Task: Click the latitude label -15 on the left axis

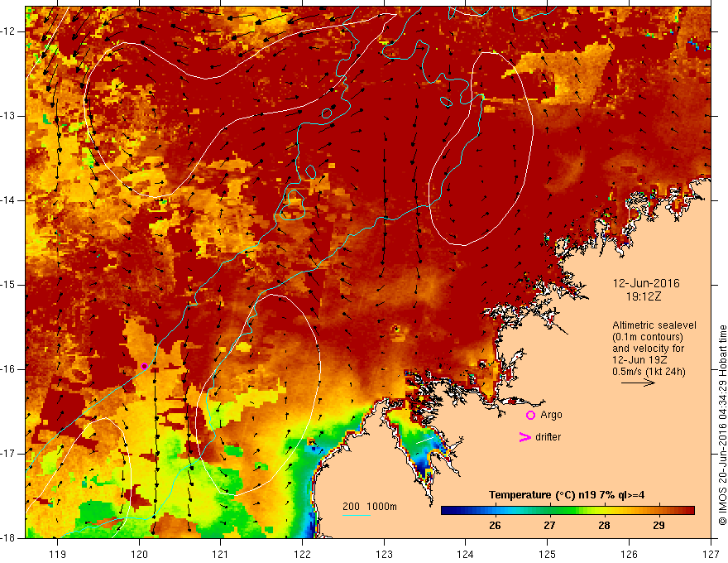Action: click(8, 285)
